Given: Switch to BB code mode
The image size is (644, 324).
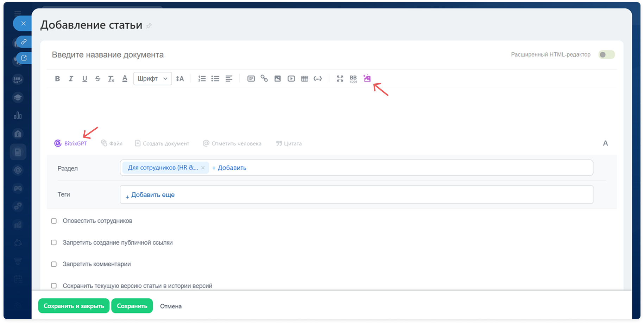Looking at the screenshot, I should coord(353,79).
